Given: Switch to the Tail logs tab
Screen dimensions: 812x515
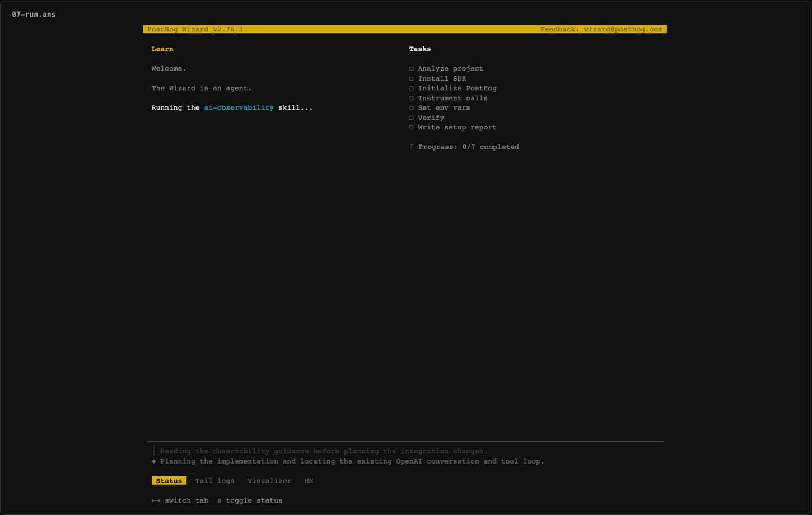Looking at the screenshot, I should point(215,481).
